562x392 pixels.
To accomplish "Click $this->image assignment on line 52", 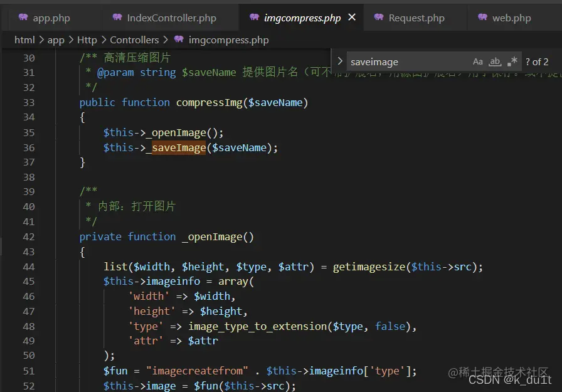I will 139,386.
